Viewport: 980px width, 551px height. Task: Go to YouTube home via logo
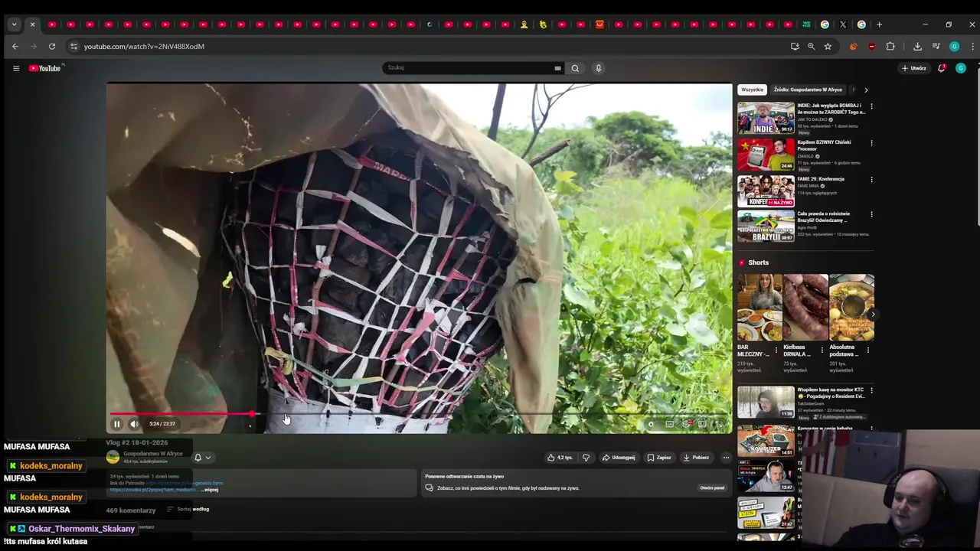pyautogui.click(x=45, y=68)
